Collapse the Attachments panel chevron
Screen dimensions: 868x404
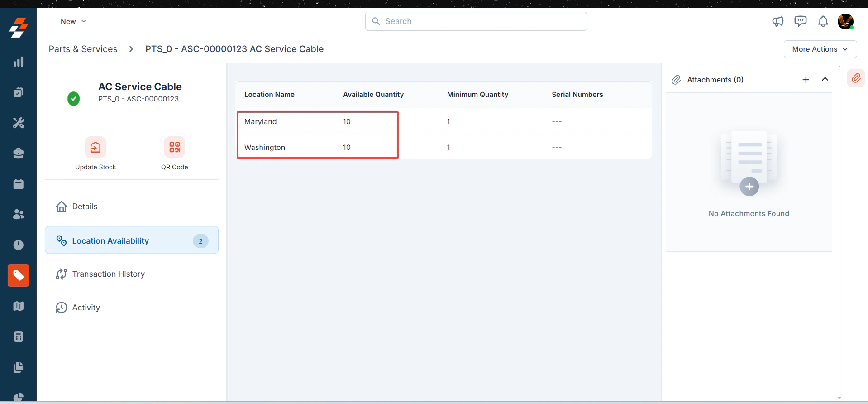[x=825, y=79]
